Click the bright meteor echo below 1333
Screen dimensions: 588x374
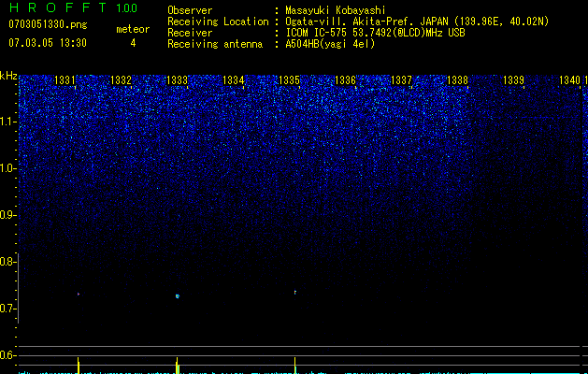(x=178, y=296)
